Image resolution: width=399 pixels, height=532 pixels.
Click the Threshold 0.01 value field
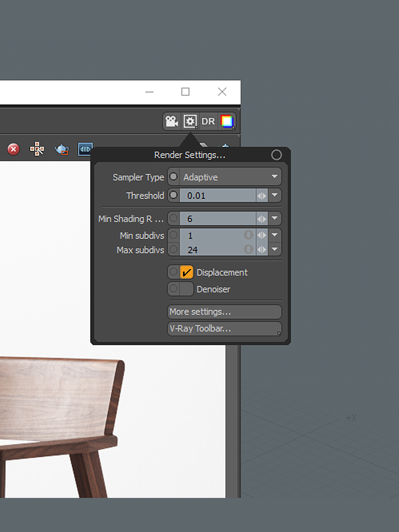[x=218, y=195]
